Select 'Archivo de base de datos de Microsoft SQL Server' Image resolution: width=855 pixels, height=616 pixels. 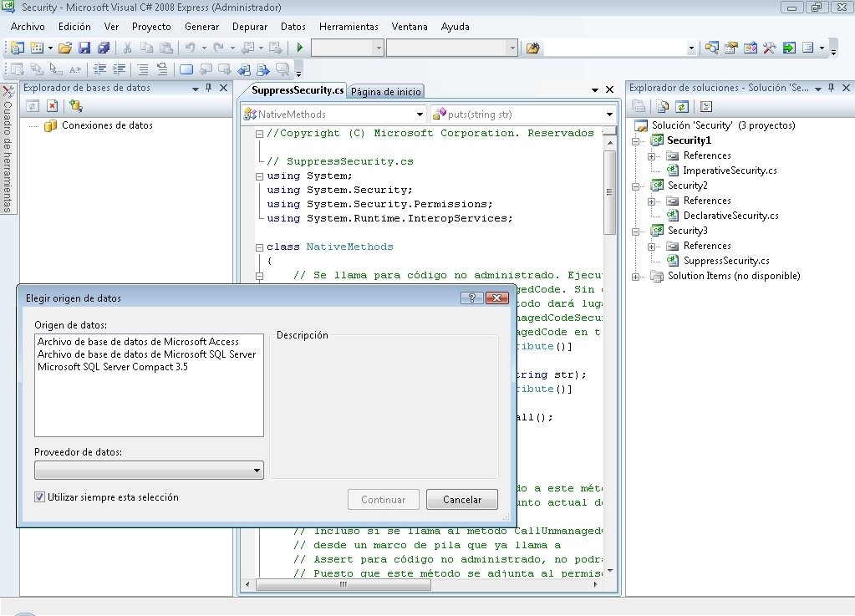click(146, 354)
